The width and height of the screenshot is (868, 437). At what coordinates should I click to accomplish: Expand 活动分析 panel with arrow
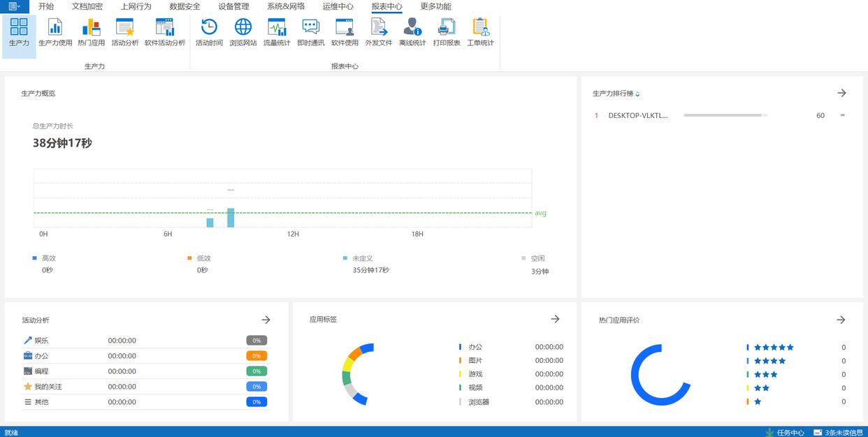pyautogui.click(x=266, y=320)
